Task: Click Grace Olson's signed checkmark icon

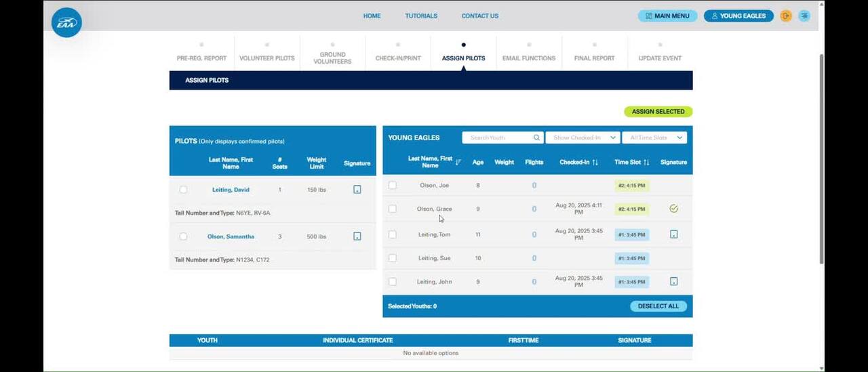Action: tap(673, 209)
